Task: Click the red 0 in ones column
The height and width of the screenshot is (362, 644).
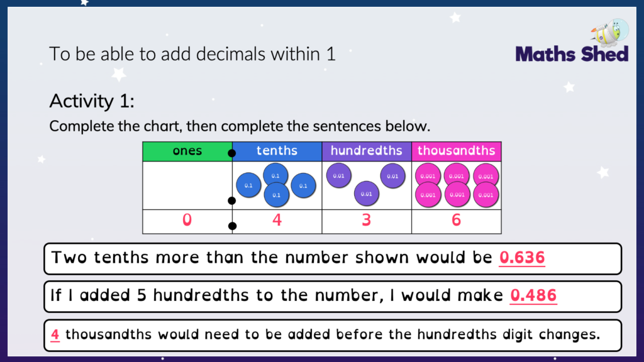Action: pyautogui.click(x=187, y=220)
